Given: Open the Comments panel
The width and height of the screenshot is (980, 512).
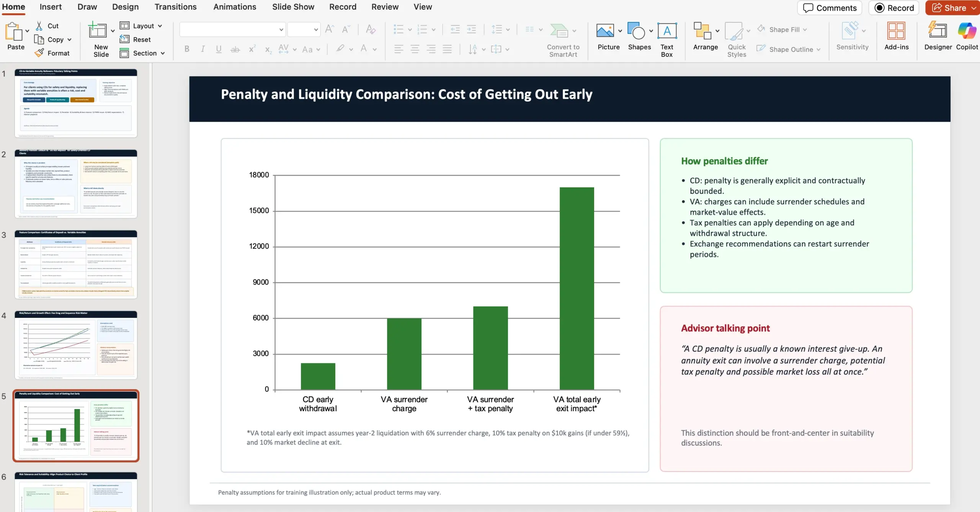Looking at the screenshot, I should (x=829, y=8).
